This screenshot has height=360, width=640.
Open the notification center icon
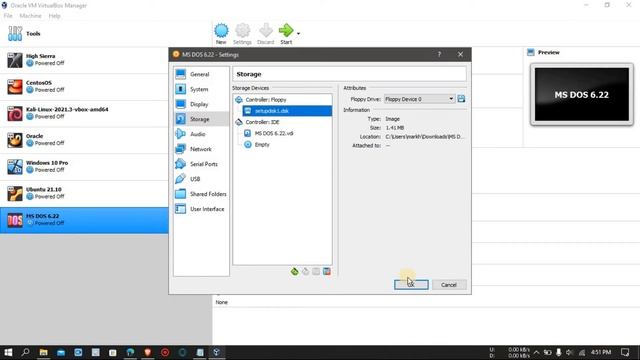click(x=625, y=352)
